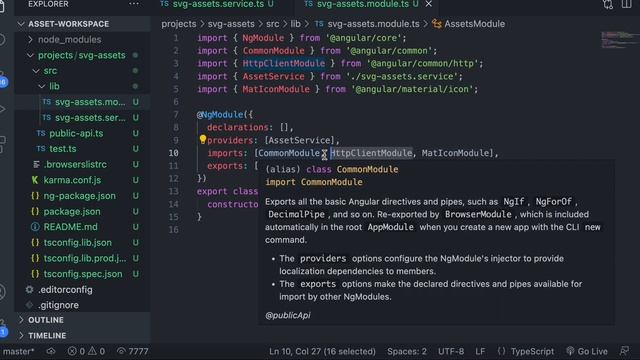Image resolution: width=640 pixels, height=360 pixels.
Task: Click the sync changes cloud icon
Action: pos(51,351)
